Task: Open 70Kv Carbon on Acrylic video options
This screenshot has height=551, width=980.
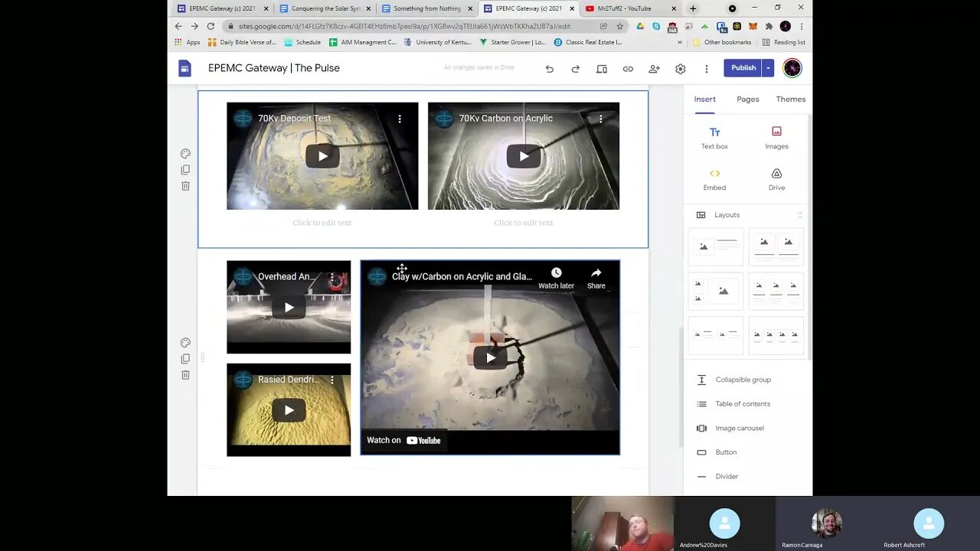Action: tap(600, 119)
